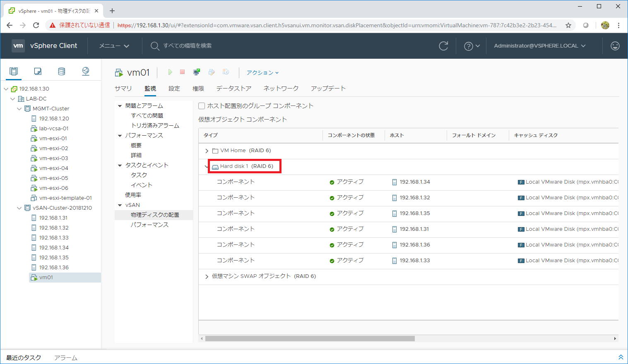Open アラーム bottom panel tab
The height and width of the screenshot is (364, 628).
tap(66, 358)
